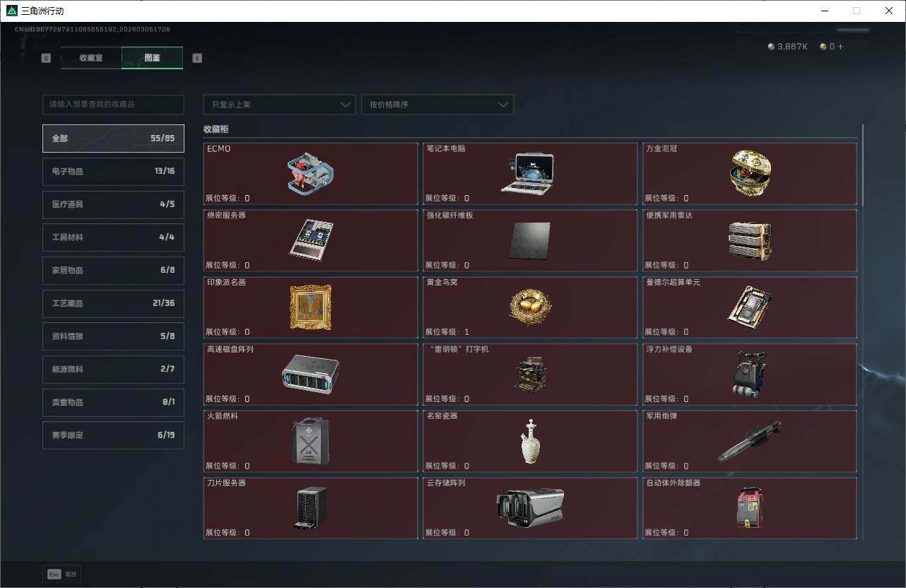Open the 赛季限定 category
906x588 pixels.
point(113,435)
